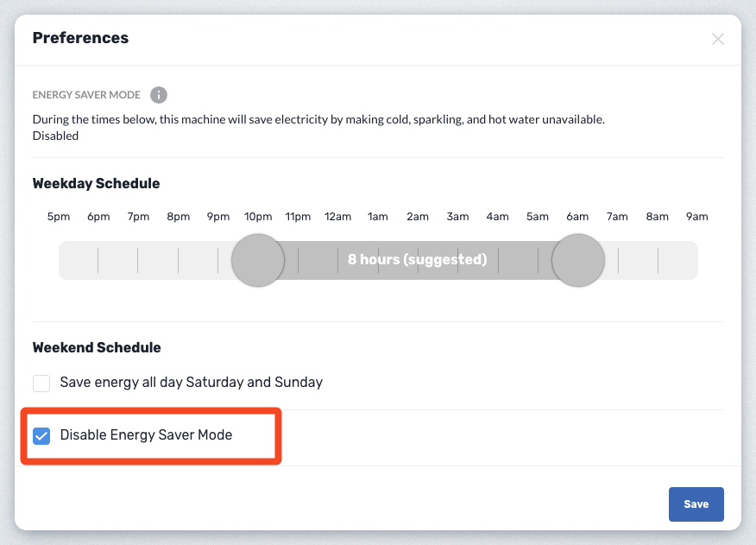Click the 9pm time label
756x545 pixels.
point(218,217)
